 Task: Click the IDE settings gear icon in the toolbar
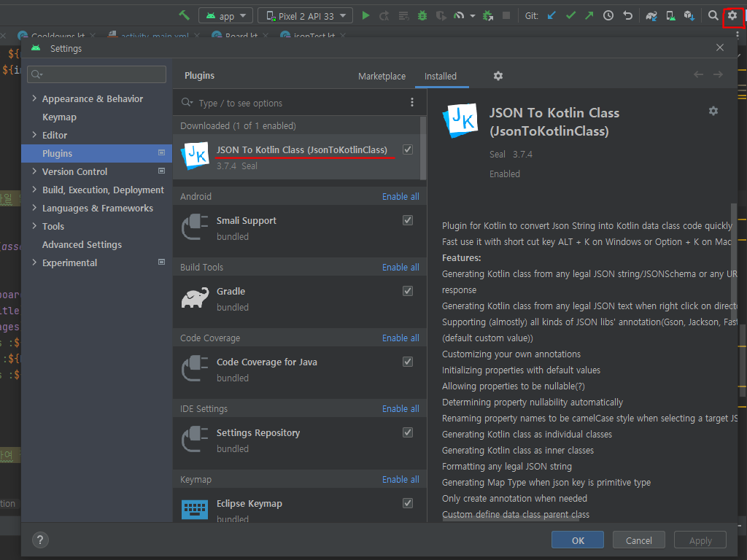coord(732,16)
